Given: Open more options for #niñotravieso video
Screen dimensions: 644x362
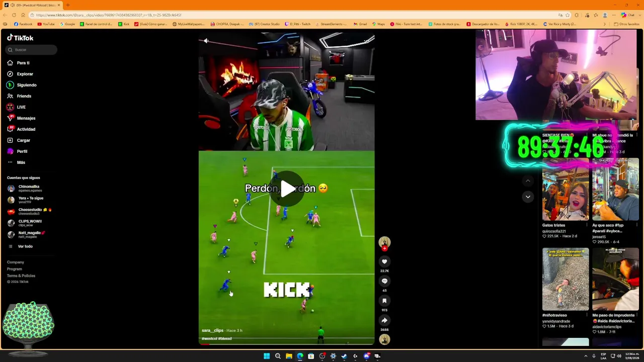Looking at the screenshot, I should click(x=587, y=315).
